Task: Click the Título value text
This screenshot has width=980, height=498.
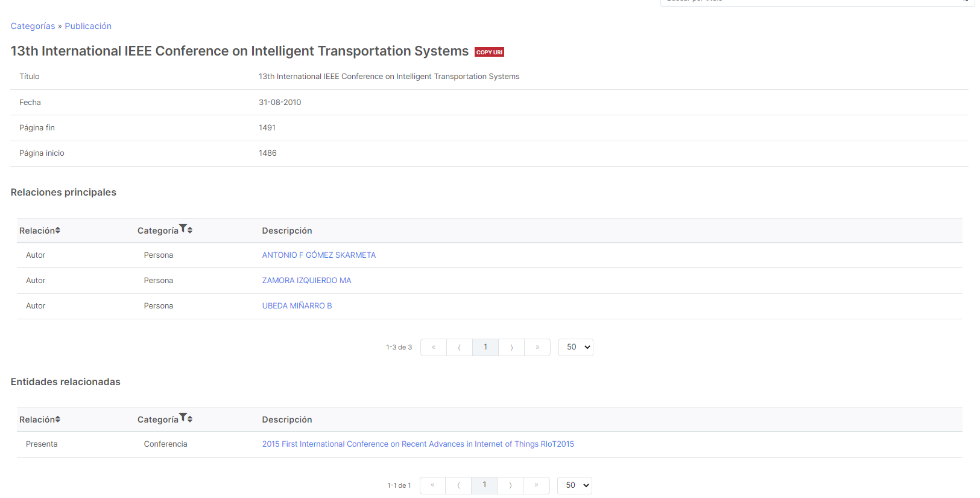Action: click(x=389, y=77)
